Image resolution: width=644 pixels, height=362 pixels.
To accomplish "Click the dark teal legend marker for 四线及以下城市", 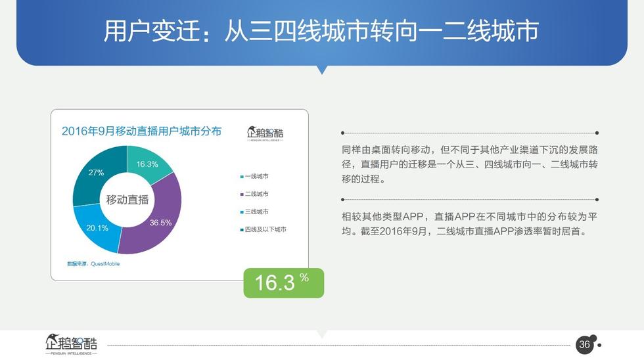I will pos(242,230).
